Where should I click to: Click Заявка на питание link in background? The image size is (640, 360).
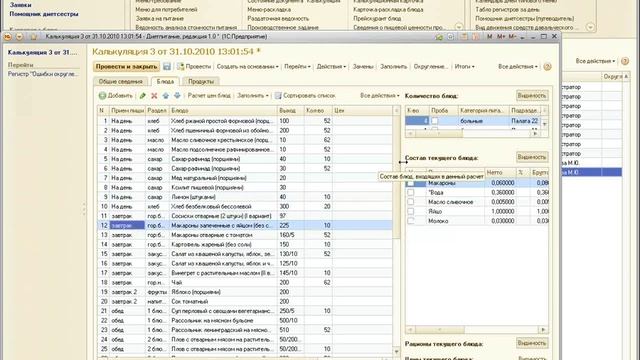pos(160,18)
